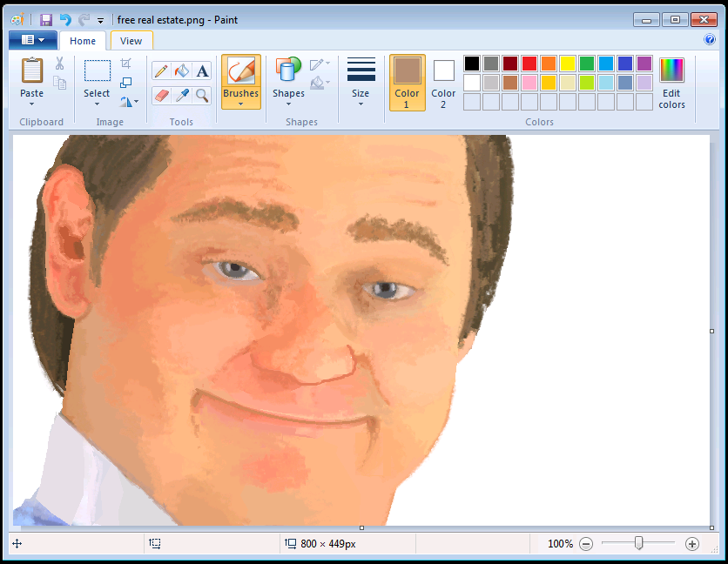Click the Crop icon
The width and height of the screenshot is (728, 564).
125,64
